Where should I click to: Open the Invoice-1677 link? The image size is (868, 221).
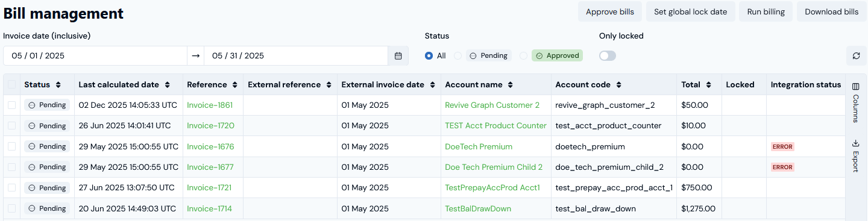click(x=210, y=167)
